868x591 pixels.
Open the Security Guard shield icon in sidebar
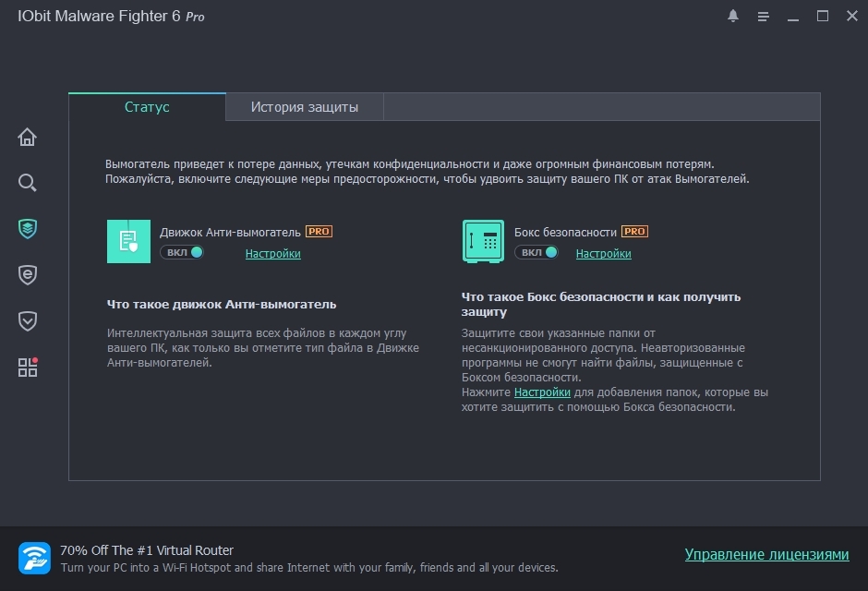[28, 320]
